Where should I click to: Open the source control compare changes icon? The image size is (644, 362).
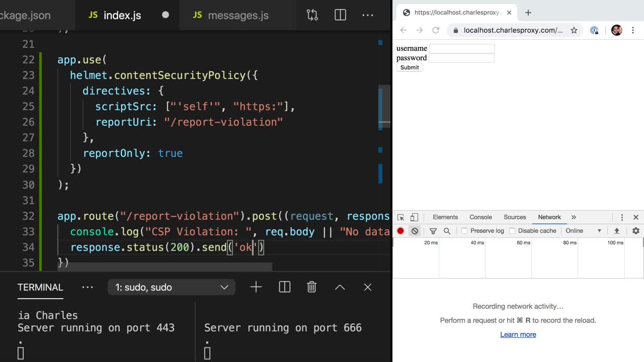tap(312, 15)
